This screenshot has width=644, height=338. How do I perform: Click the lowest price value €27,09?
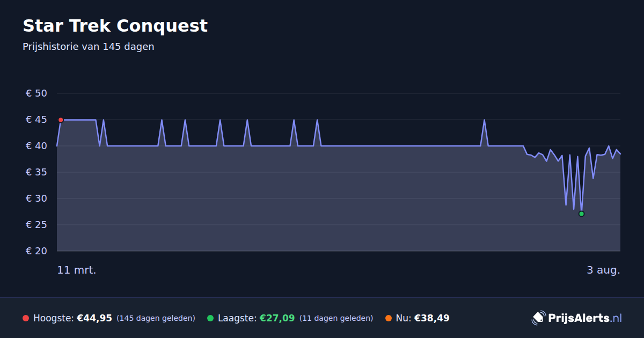coord(277,318)
